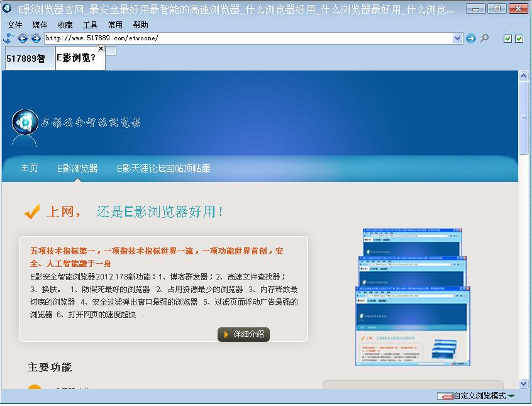This screenshot has height=406, width=532.
Task: Open the E影浏览器 navigation link
Action: click(77, 169)
